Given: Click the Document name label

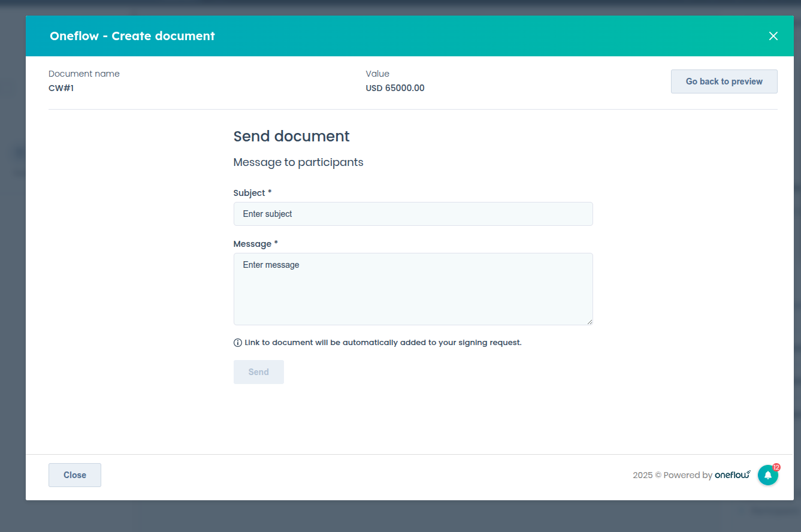Looking at the screenshot, I should tap(84, 74).
